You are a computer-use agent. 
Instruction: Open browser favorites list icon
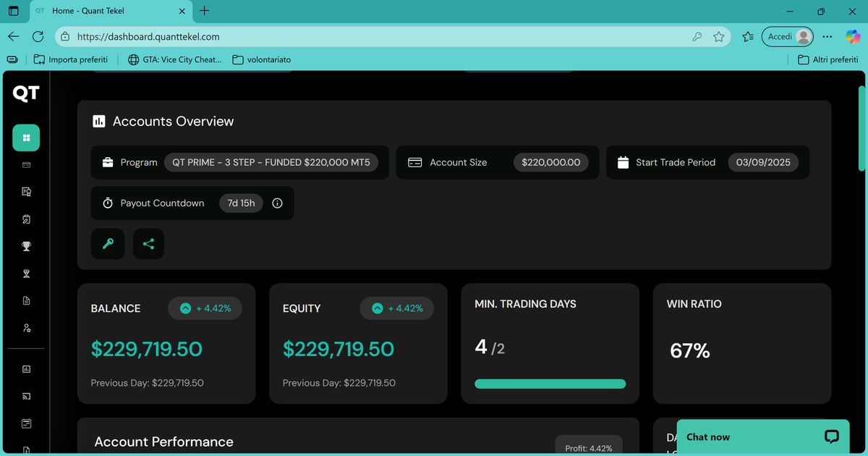(748, 36)
